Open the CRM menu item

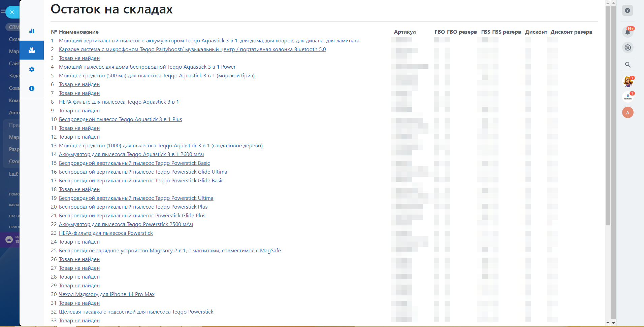coord(13,27)
